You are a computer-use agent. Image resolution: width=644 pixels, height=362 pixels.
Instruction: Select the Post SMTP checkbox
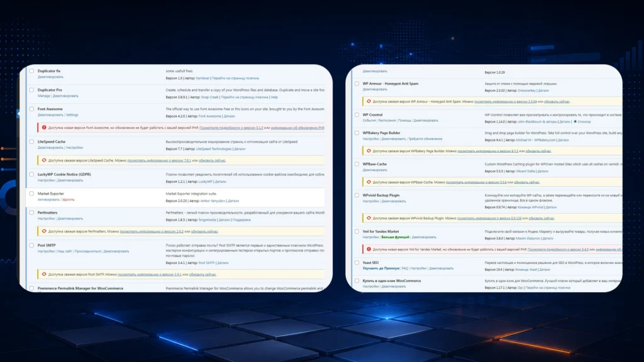click(31, 246)
